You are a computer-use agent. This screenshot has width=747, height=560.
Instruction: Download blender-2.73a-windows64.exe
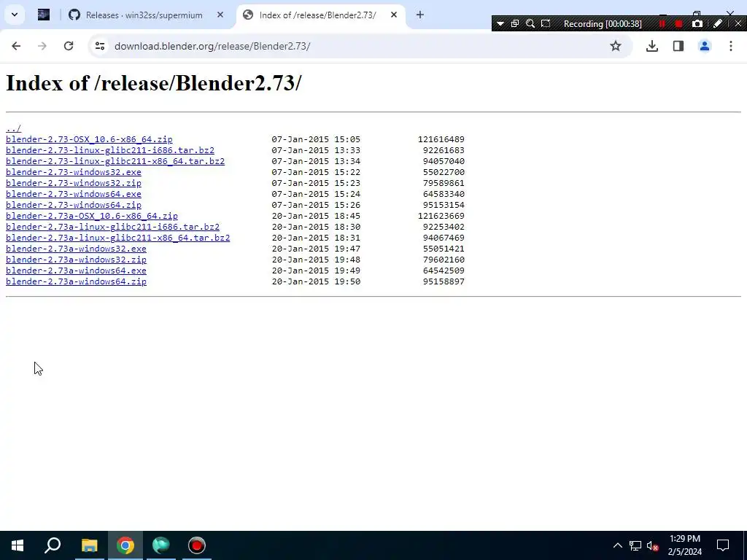76,271
